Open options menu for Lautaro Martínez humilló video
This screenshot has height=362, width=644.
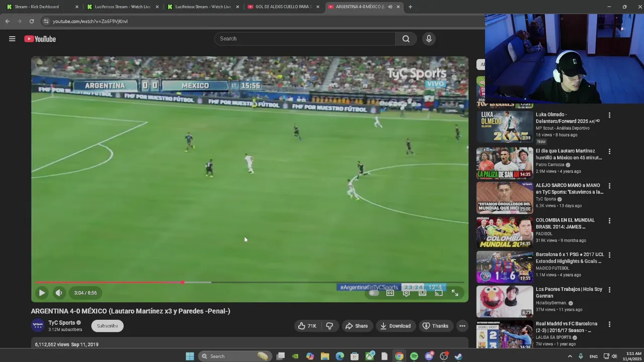click(x=609, y=151)
